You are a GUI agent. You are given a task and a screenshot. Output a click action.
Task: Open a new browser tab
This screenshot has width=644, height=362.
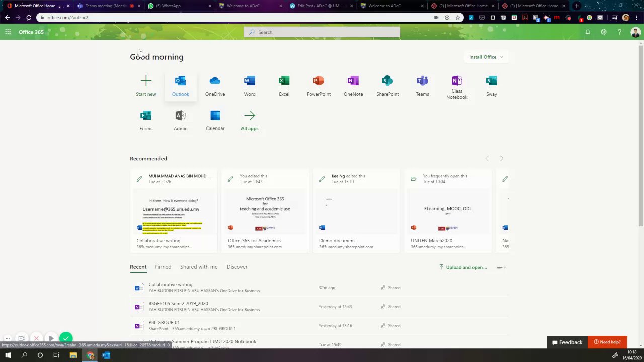[x=576, y=6]
